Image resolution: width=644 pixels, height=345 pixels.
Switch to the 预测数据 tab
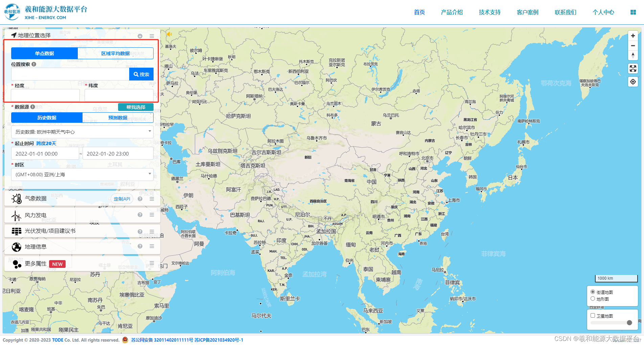point(118,117)
